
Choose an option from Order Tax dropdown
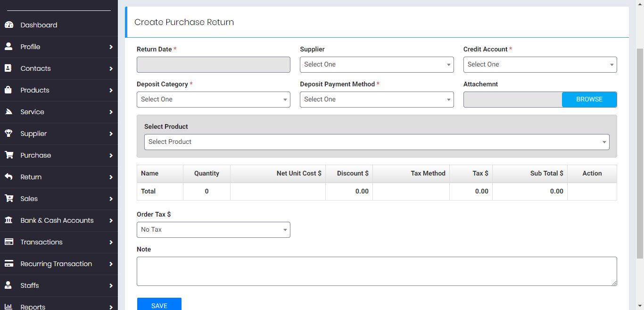213,230
